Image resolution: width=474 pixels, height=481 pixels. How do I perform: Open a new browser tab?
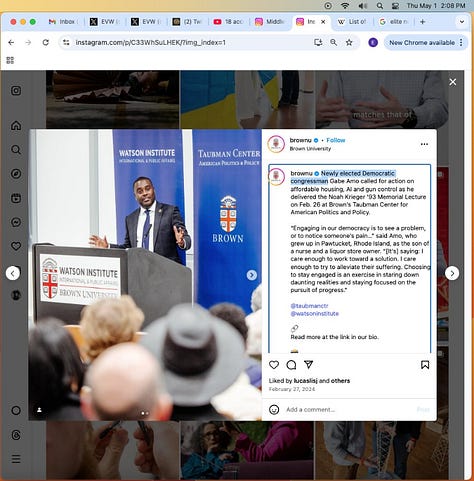coord(423,22)
